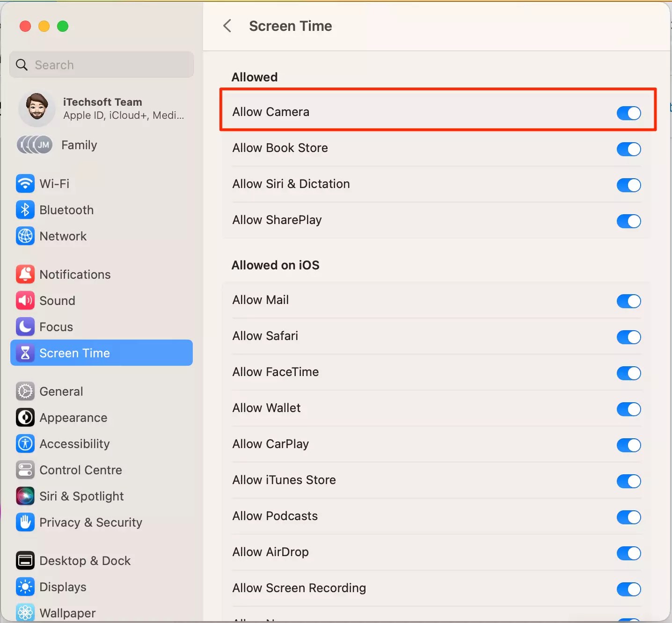Click the General gear icon
The width and height of the screenshot is (672, 623).
coord(25,391)
